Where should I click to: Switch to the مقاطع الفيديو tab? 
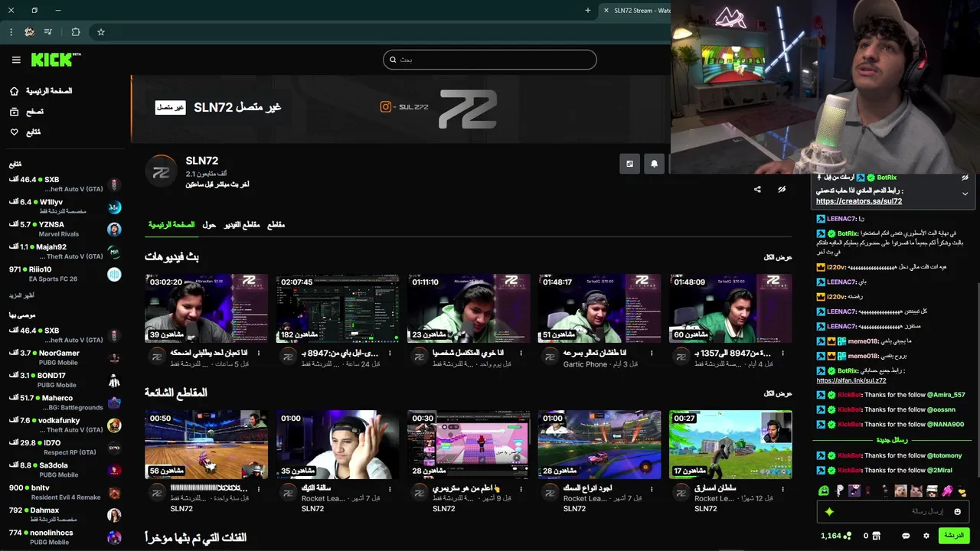click(242, 225)
